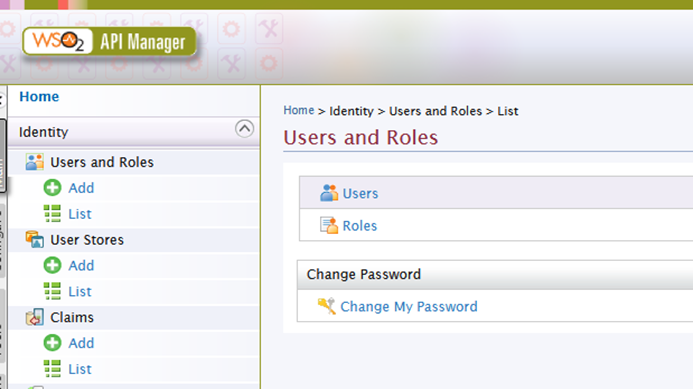The width and height of the screenshot is (693, 389).
Task: Click the Claims icon in sidebar
Action: click(34, 317)
